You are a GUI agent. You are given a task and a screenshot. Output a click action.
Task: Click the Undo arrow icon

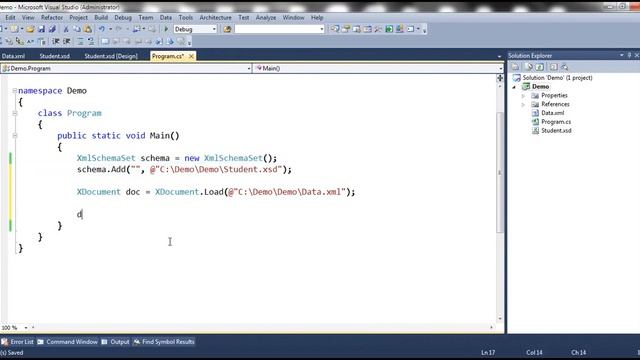coord(102,29)
